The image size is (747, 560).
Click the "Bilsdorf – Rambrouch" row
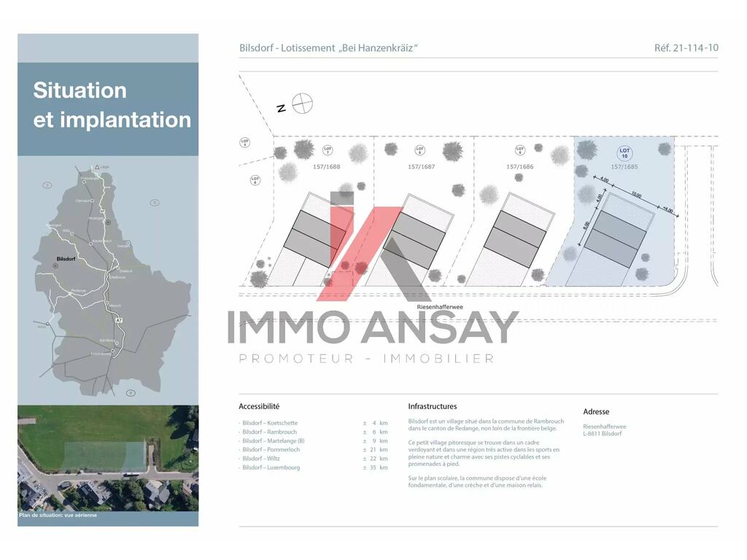tap(314, 432)
